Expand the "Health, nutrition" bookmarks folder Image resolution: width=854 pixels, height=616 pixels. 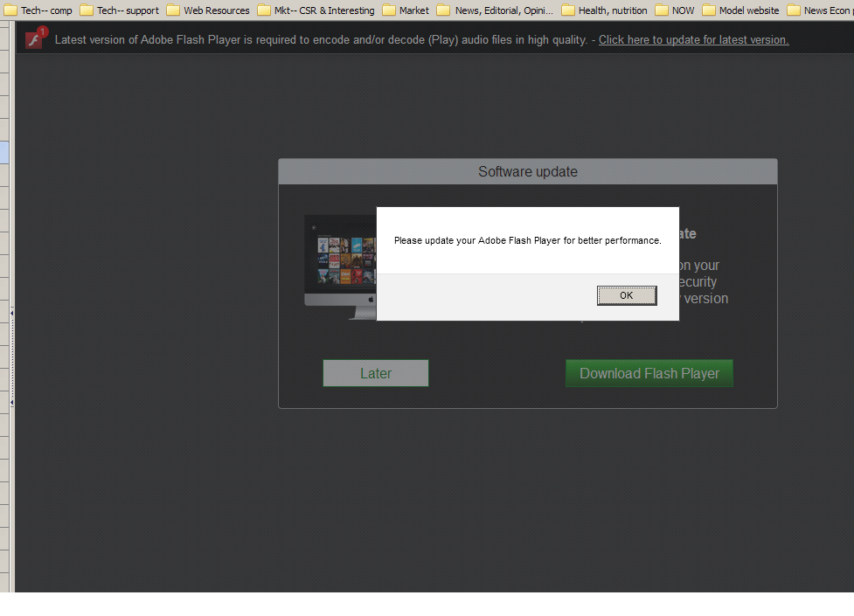[605, 10]
